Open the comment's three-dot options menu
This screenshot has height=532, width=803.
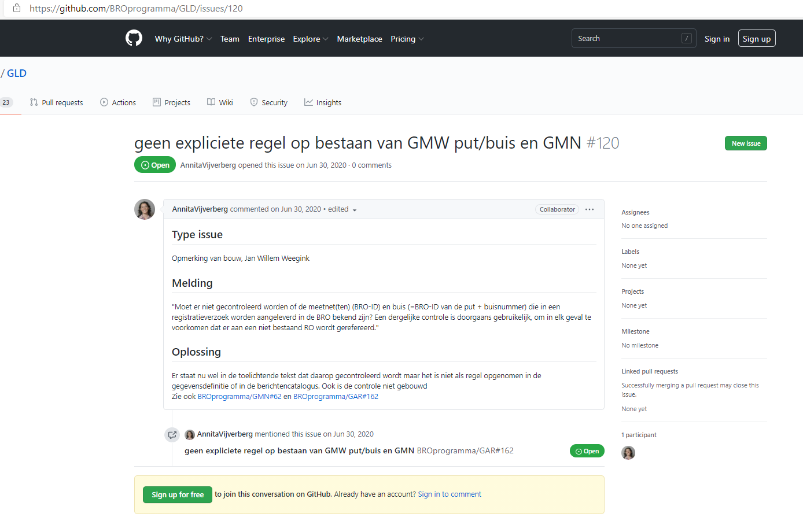click(x=590, y=209)
